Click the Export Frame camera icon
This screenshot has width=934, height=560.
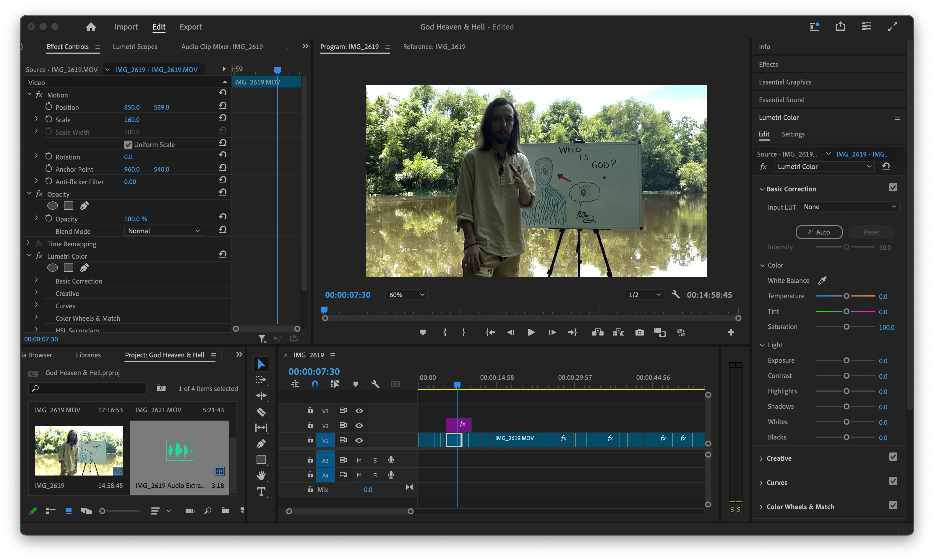click(x=639, y=333)
